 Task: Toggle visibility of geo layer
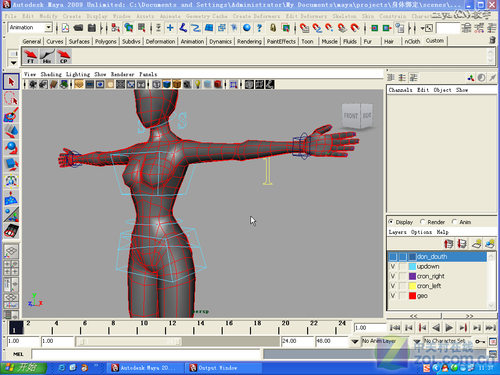coord(393,296)
